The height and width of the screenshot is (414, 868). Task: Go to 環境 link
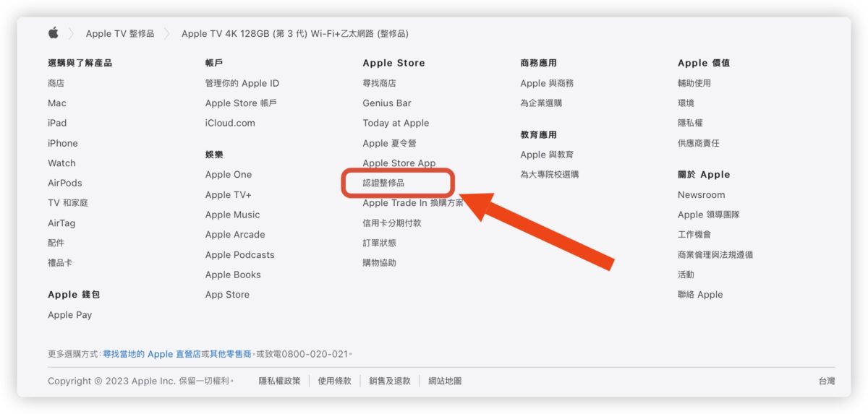(x=686, y=103)
